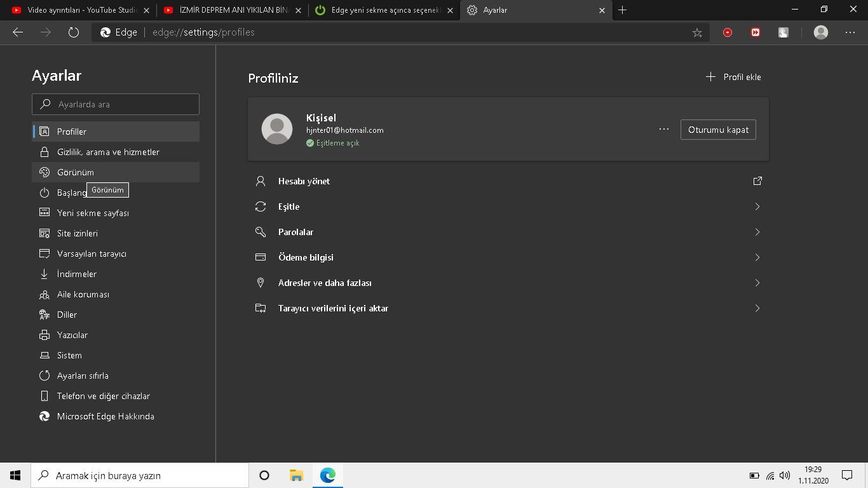The width and height of the screenshot is (868, 488).
Task: Switch to the Edge yeni sekme açınca tab
Action: pyautogui.click(x=384, y=10)
